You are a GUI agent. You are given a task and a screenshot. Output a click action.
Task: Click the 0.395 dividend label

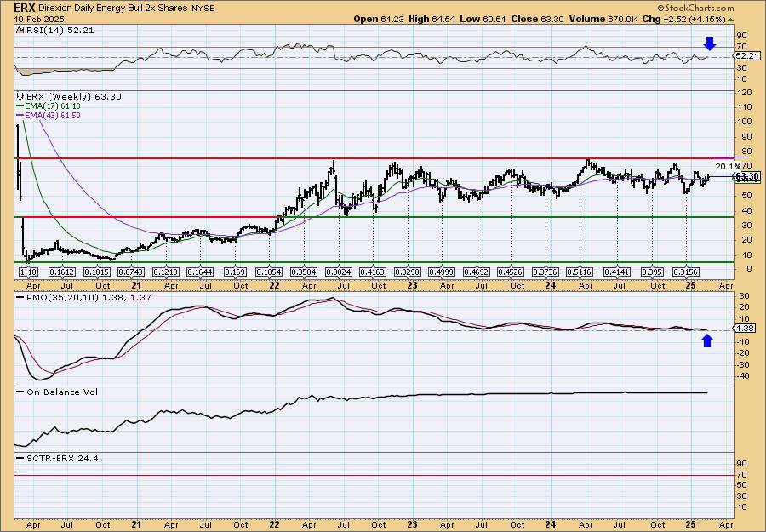652,272
